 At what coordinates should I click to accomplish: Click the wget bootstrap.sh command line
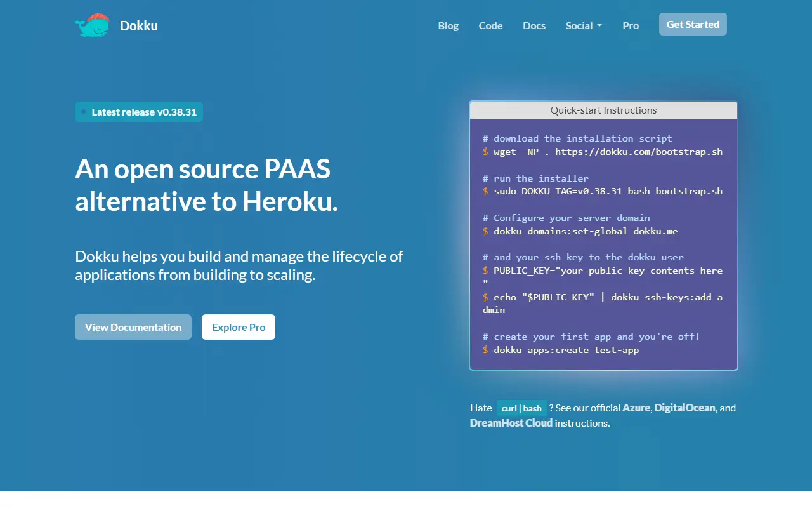(603, 152)
